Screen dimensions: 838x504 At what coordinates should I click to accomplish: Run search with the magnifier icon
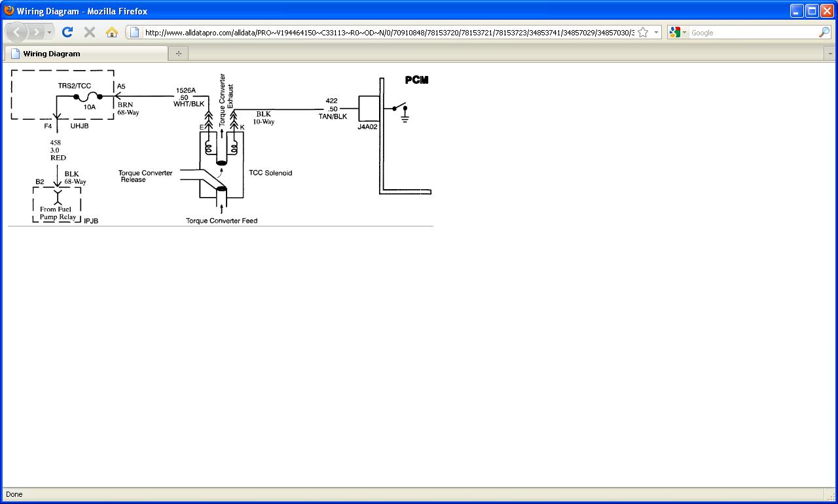pos(824,32)
